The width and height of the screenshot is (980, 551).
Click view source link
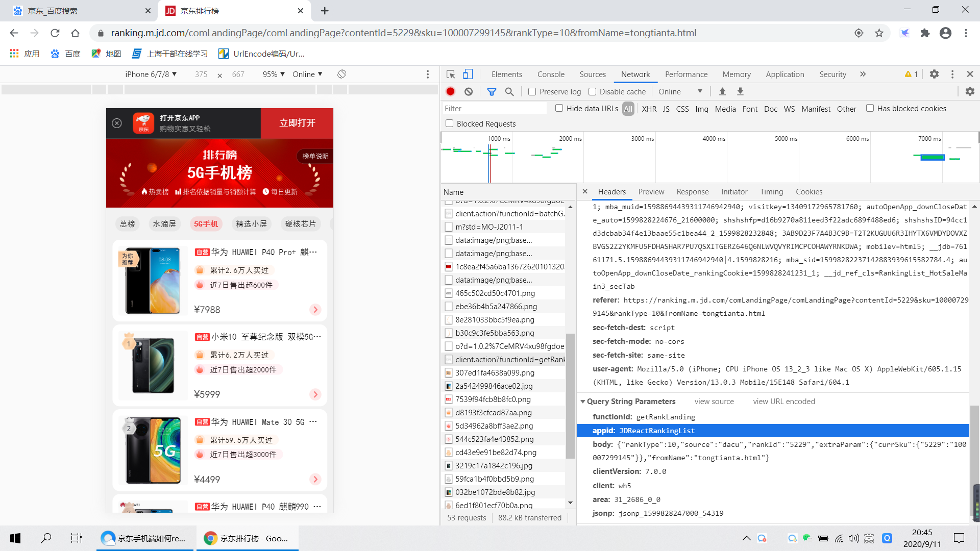[714, 402]
